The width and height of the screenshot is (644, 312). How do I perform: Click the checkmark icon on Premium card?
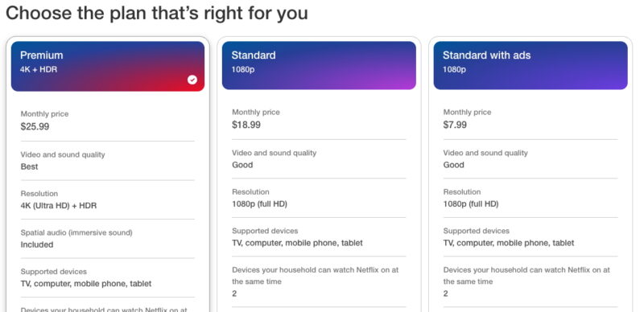pyautogui.click(x=192, y=80)
